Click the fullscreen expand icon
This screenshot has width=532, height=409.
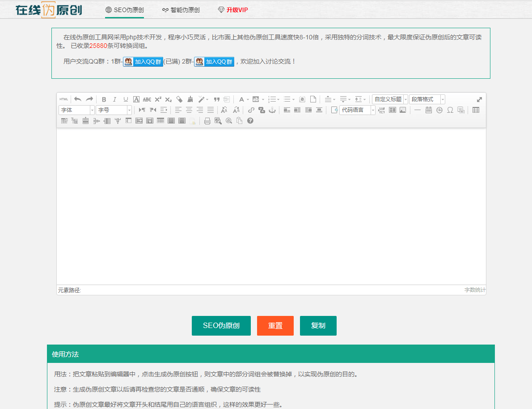479,99
